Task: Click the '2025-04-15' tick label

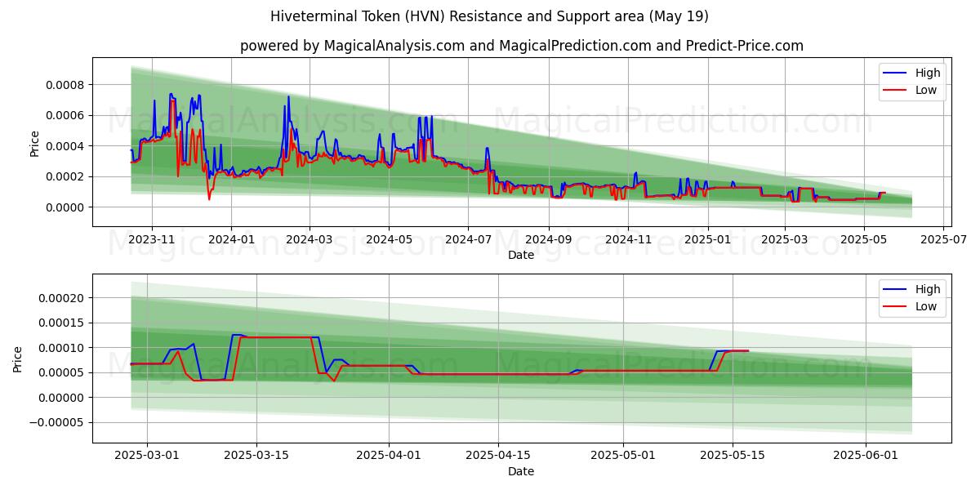Action: [498, 456]
